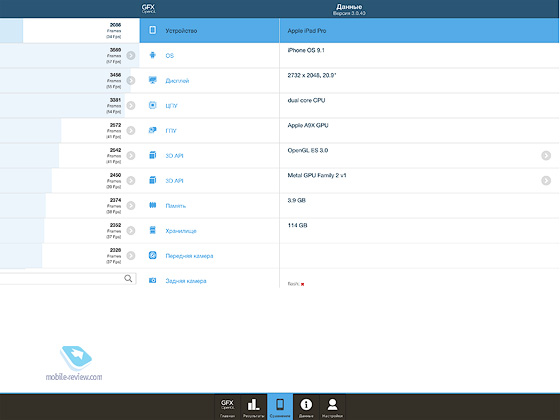Click the display monitor icon
The image size is (560, 420).
(x=152, y=80)
